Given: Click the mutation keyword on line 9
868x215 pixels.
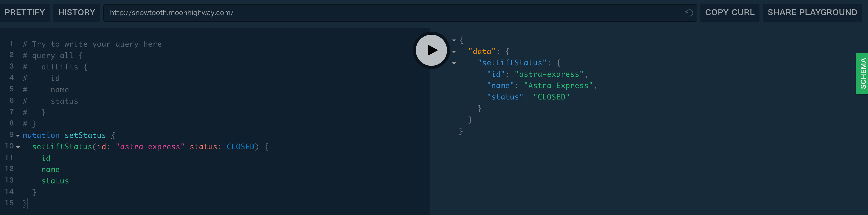Looking at the screenshot, I should pyautogui.click(x=41, y=135).
